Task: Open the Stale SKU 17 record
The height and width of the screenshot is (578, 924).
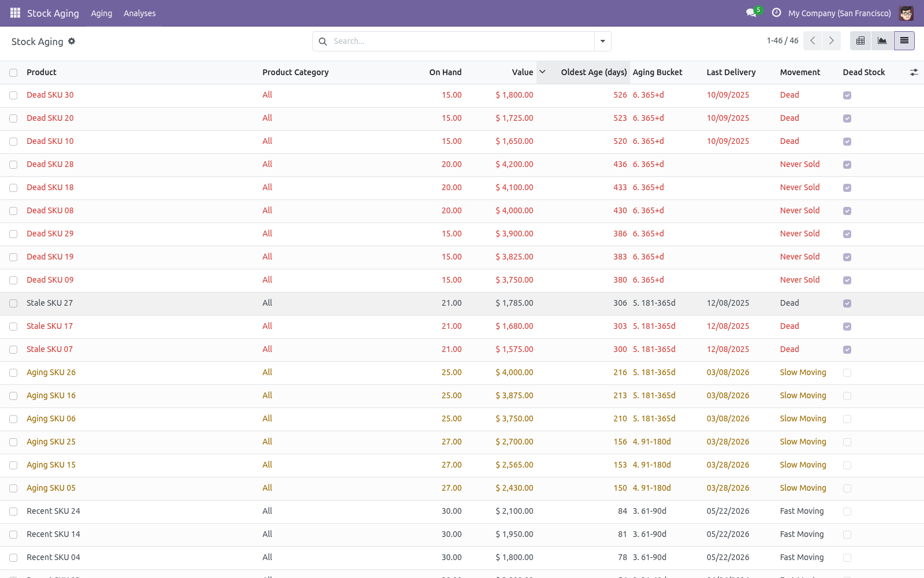Action: pyautogui.click(x=50, y=326)
